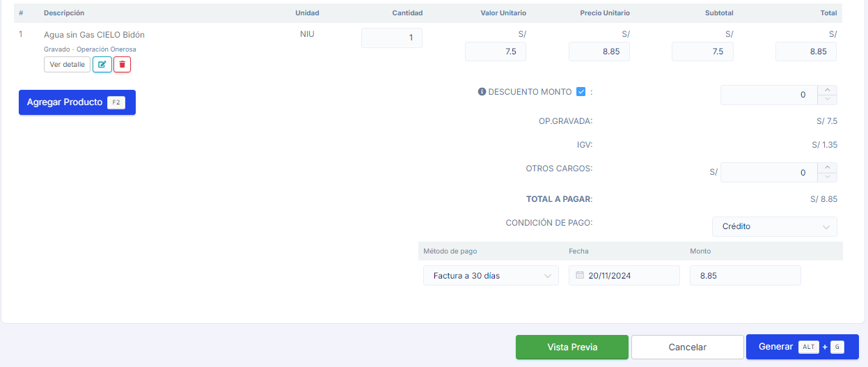This screenshot has height=367, width=868.
Task: Click the edit pencil icon for the product
Action: pyautogui.click(x=102, y=65)
